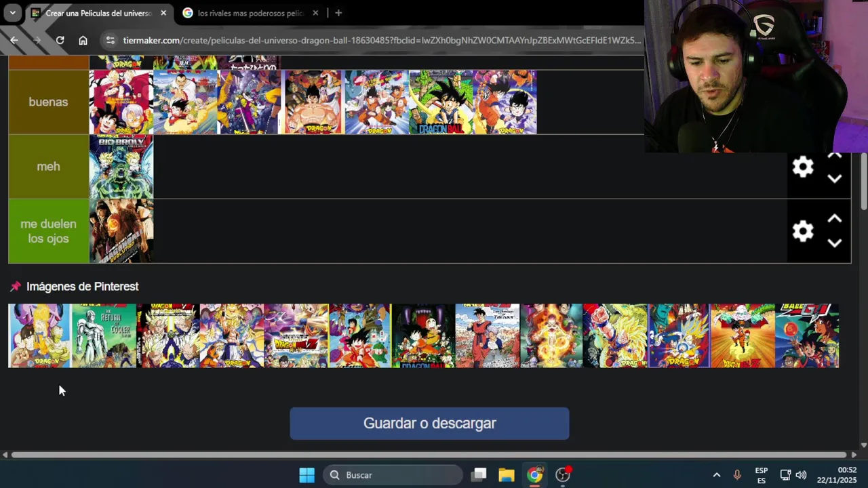Pick the Super Saiyan 3 Goku poster

point(615,335)
